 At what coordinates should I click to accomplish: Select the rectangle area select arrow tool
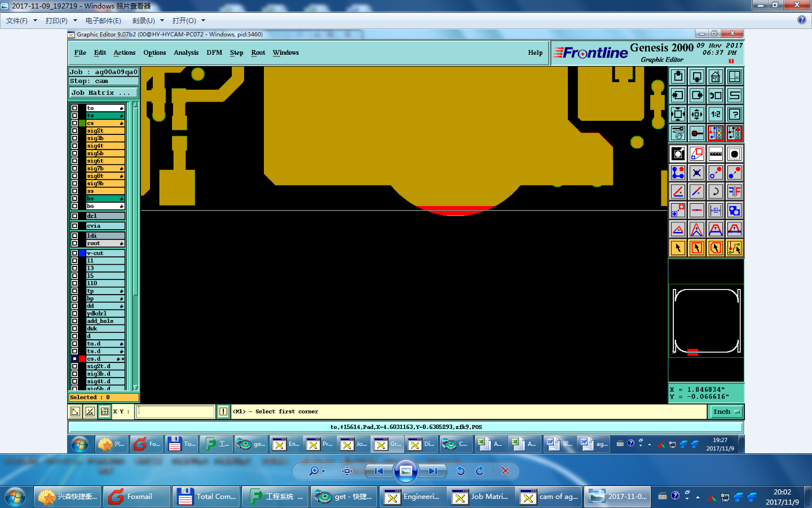697,248
